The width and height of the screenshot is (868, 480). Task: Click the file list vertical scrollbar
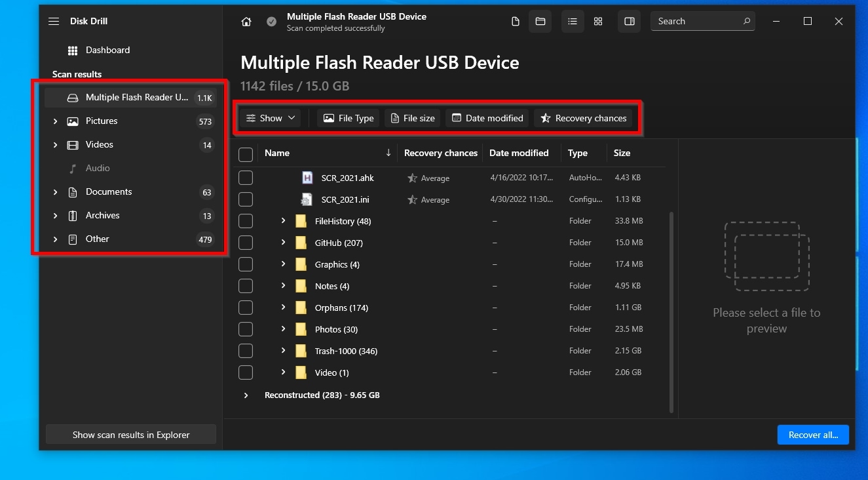coord(670,312)
